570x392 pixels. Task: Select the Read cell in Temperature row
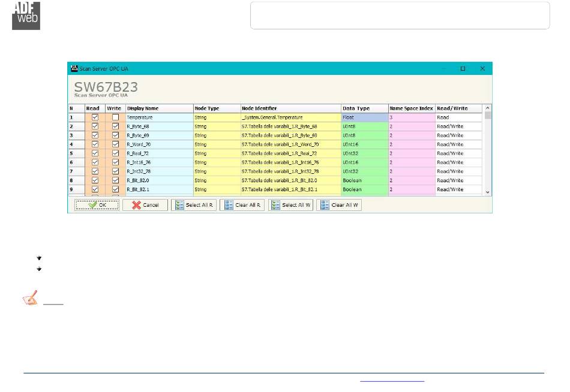[459, 117]
